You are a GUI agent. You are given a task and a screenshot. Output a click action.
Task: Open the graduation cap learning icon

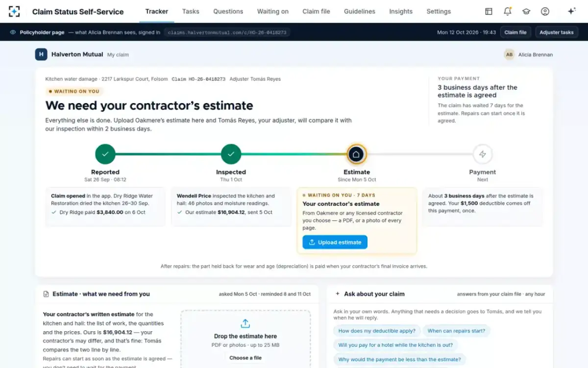(x=526, y=11)
